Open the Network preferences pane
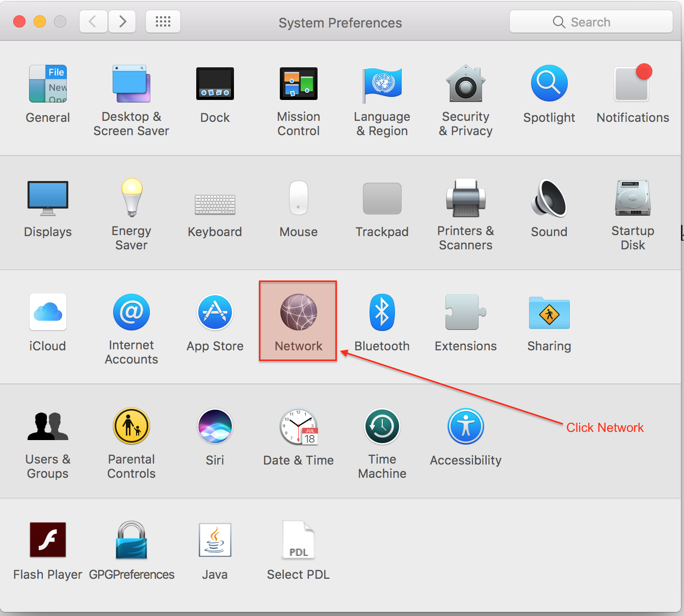The width and height of the screenshot is (684, 616). [298, 320]
